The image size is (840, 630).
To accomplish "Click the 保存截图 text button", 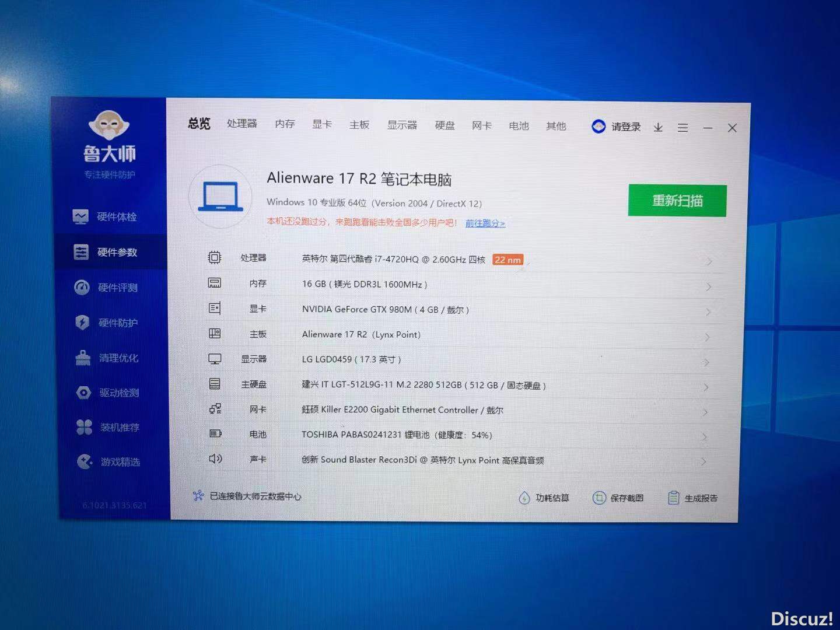I will click(x=626, y=498).
